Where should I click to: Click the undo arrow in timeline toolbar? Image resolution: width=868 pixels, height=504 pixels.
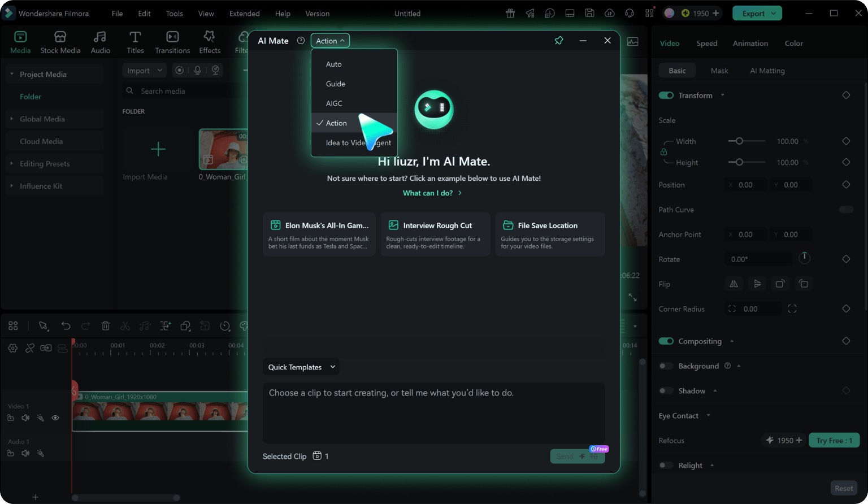[66, 326]
